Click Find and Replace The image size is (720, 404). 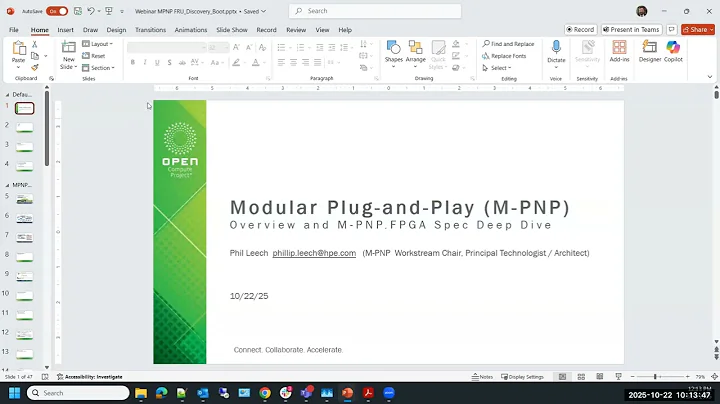point(508,44)
